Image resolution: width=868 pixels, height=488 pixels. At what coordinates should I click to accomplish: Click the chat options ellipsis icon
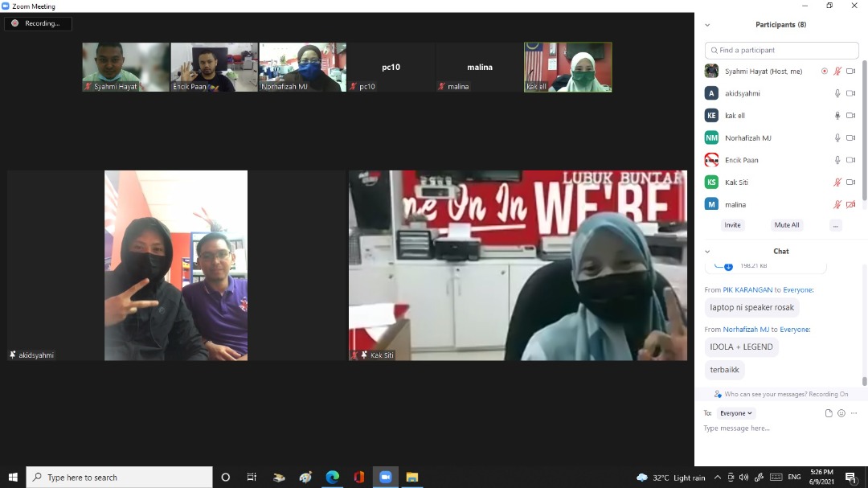point(854,413)
